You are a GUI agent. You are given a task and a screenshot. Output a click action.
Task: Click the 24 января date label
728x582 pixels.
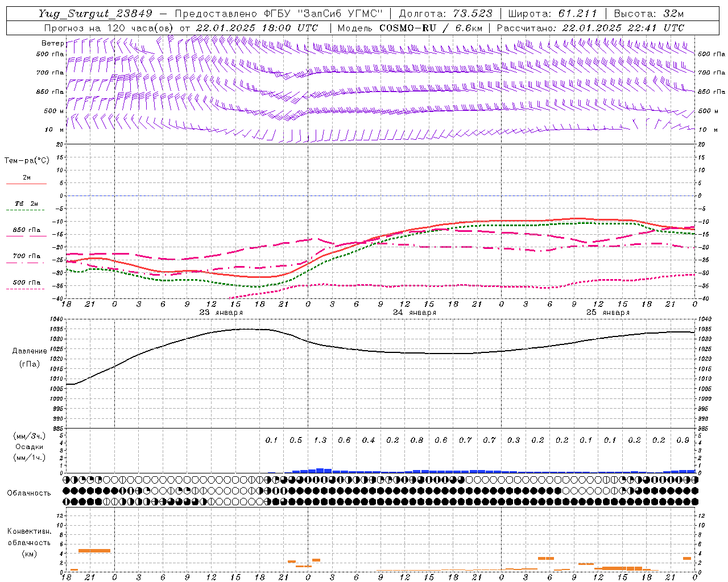pyautogui.click(x=415, y=313)
